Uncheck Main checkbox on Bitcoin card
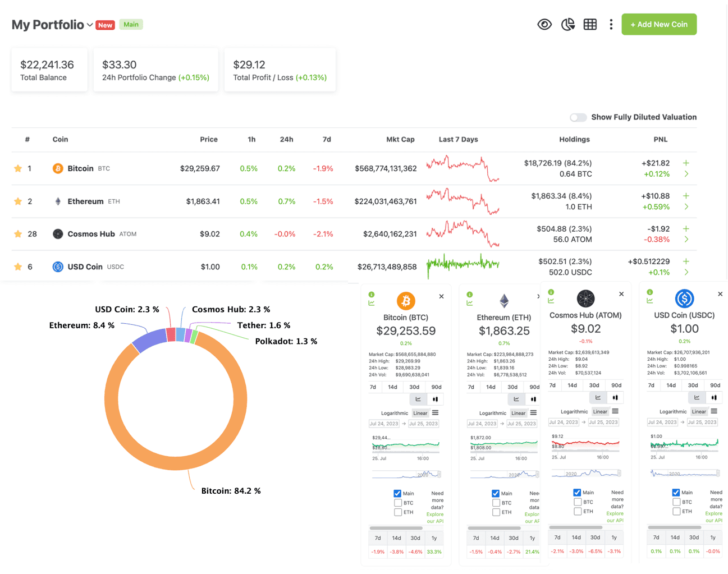This screenshot has height=574, width=728. click(x=397, y=494)
